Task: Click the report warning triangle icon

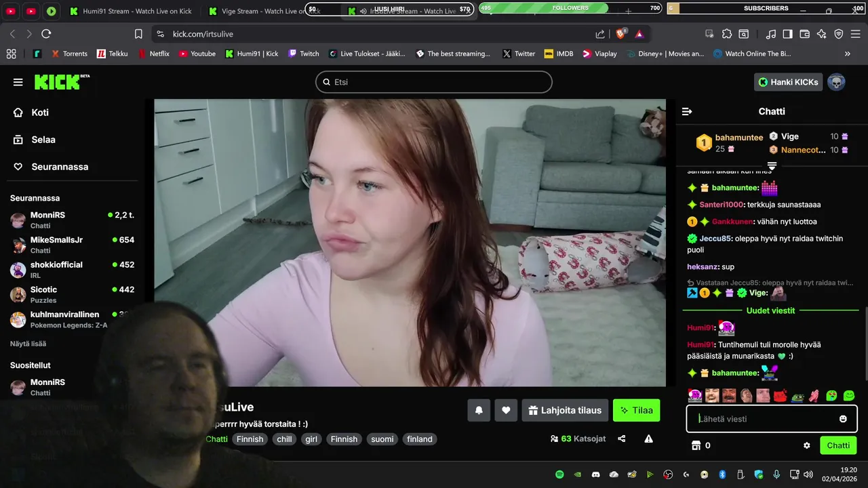Action: 649,439
